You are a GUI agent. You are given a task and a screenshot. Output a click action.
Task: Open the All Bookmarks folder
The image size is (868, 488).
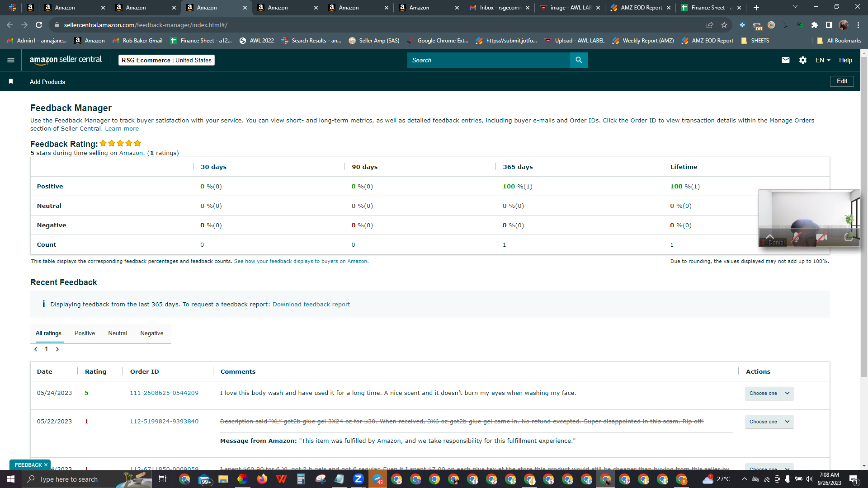[839, 41]
